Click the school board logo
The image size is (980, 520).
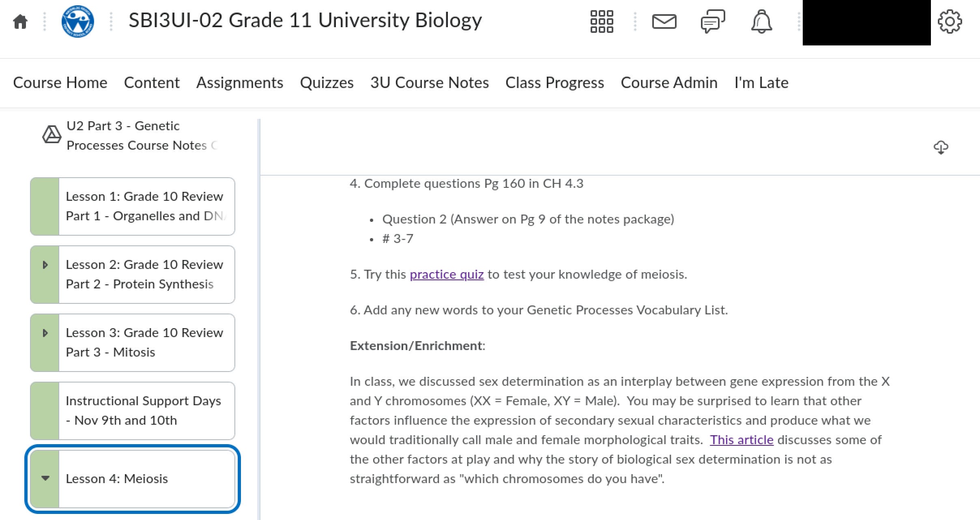(x=77, y=21)
